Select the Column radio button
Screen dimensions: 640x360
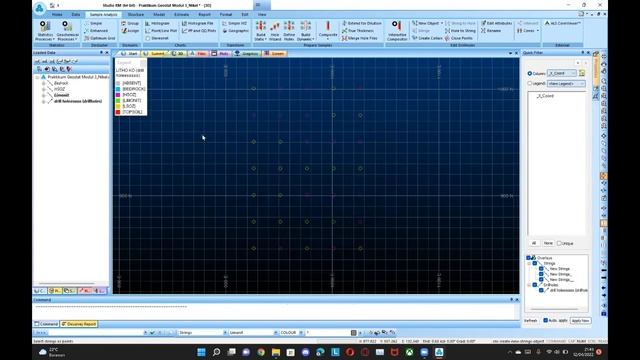tap(530, 73)
